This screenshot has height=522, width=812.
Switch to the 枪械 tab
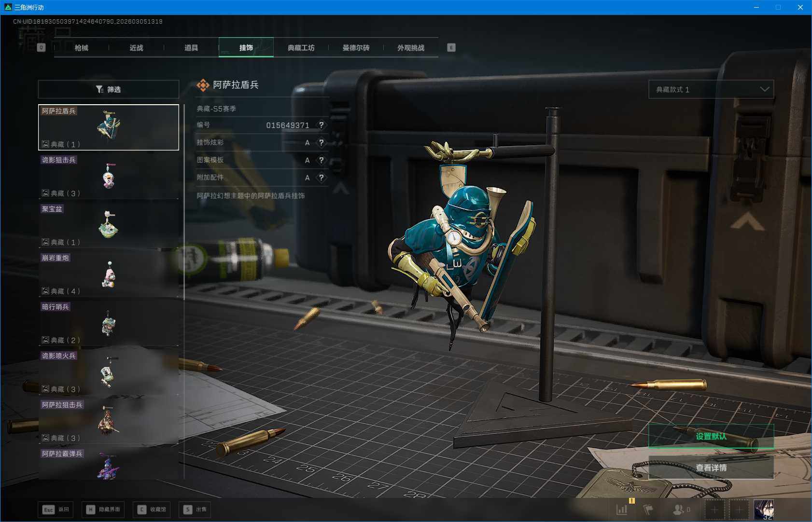tap(82, 48)
